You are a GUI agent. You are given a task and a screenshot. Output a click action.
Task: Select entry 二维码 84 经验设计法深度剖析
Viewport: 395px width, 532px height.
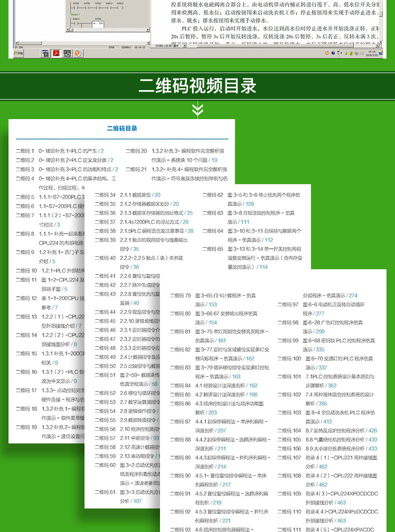coord(214,386)
